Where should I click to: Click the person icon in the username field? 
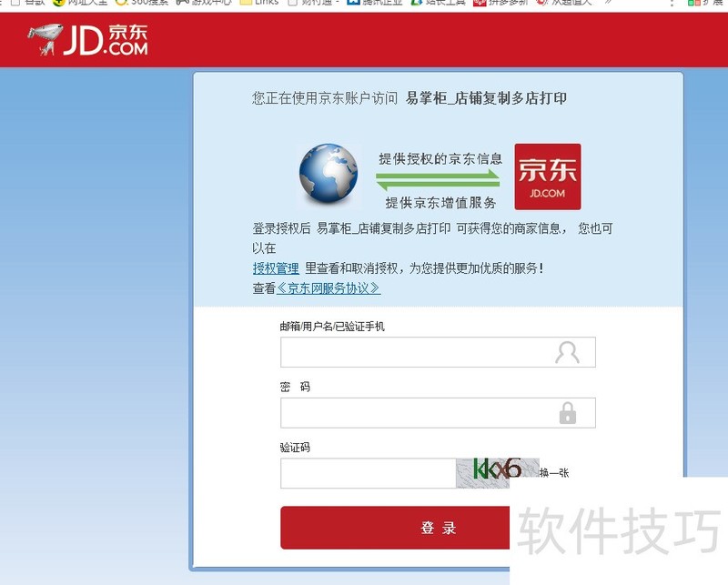570,351
